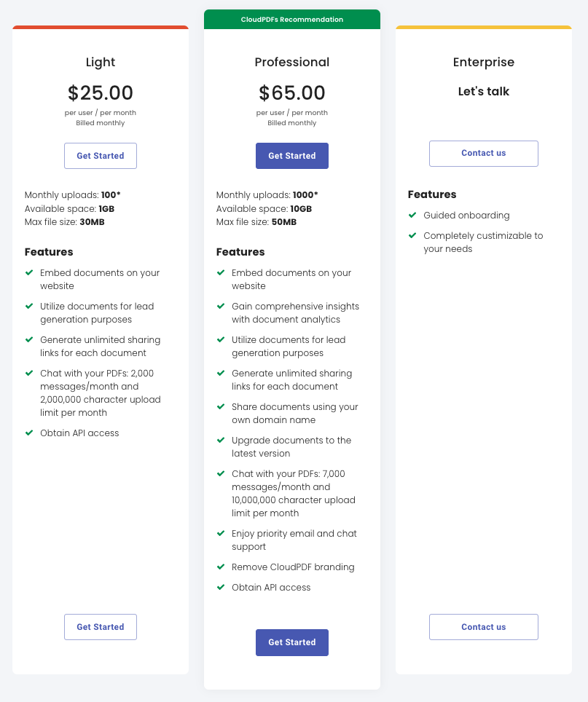This screenshot has height=702, width=588.
Task: Click the 'Get Started' button under Professional pricing
Action: (291, 155)
